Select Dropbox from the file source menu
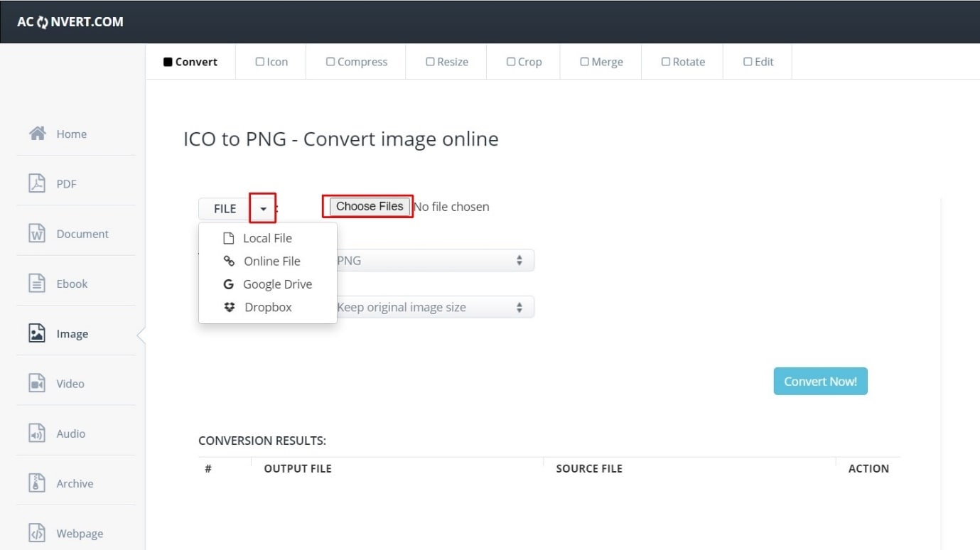 click(268, 308)
